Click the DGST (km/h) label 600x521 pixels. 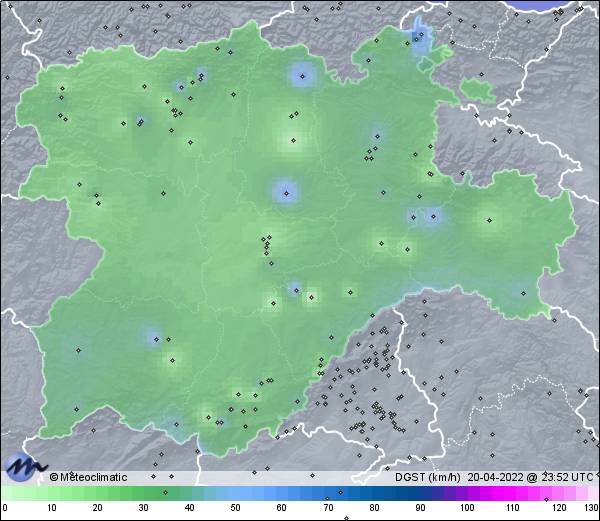coord(428,477)
